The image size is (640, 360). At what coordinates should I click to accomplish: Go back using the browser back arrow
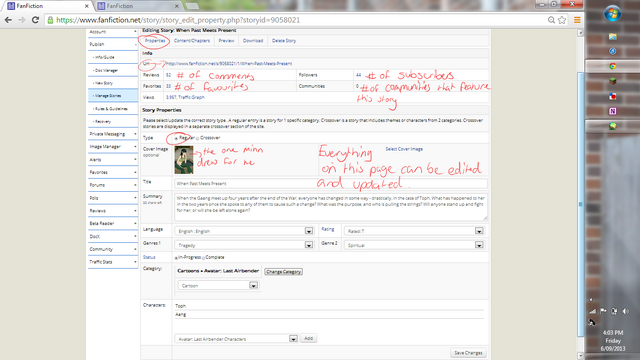pos(8,20)
